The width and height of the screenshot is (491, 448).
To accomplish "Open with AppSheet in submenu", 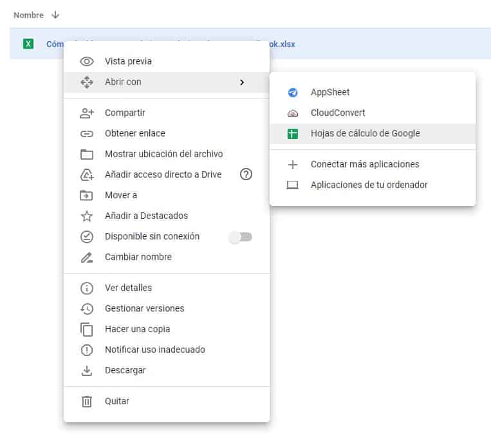I will point(373,93).
